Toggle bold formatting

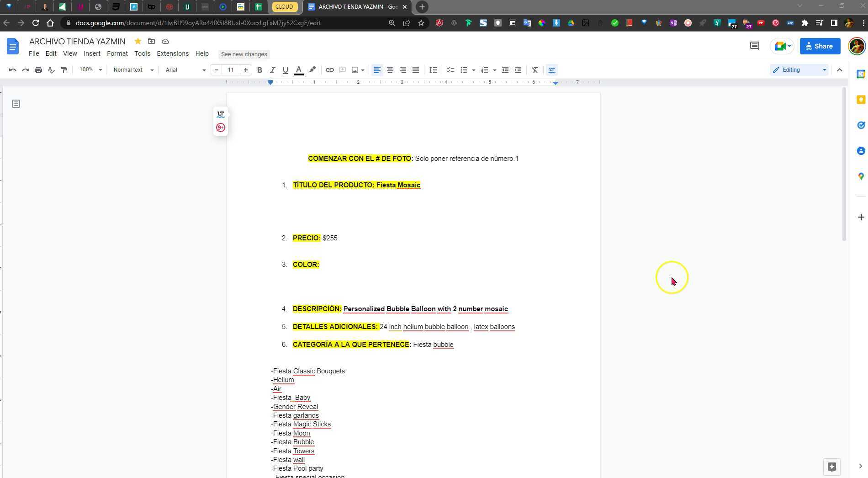[x=259, y=70]
